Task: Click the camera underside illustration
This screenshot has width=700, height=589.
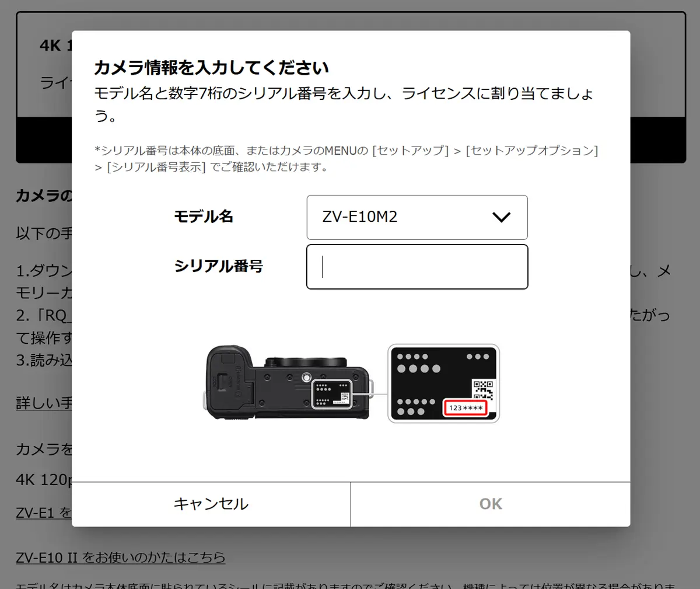Action: (287, 383)
